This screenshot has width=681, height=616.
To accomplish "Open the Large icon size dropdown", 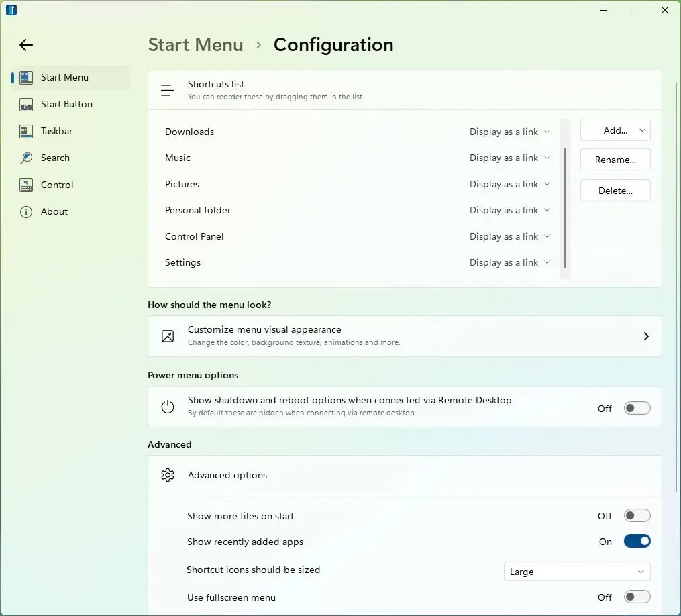I will tap(576, 571).
